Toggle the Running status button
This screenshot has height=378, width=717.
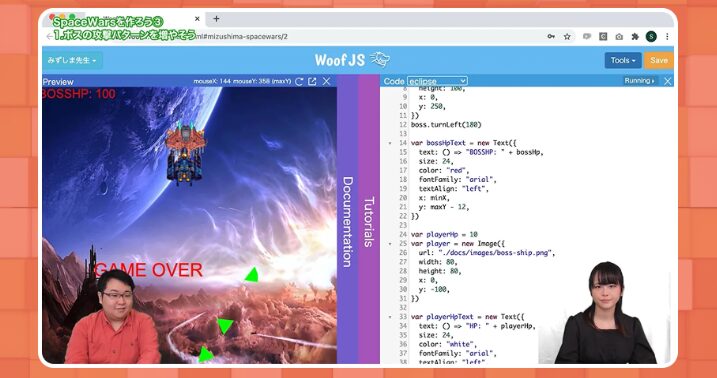coord(639,81)
